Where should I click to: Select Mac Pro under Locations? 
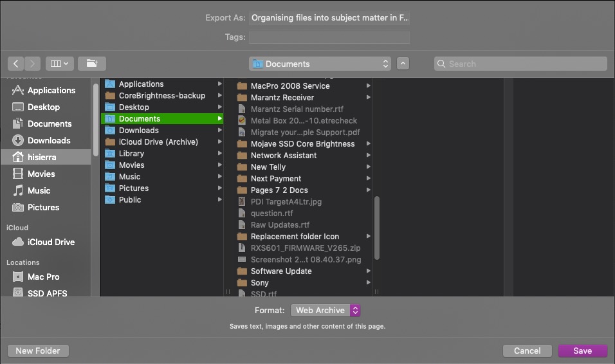pyautogui.click(x=46, y=277)
